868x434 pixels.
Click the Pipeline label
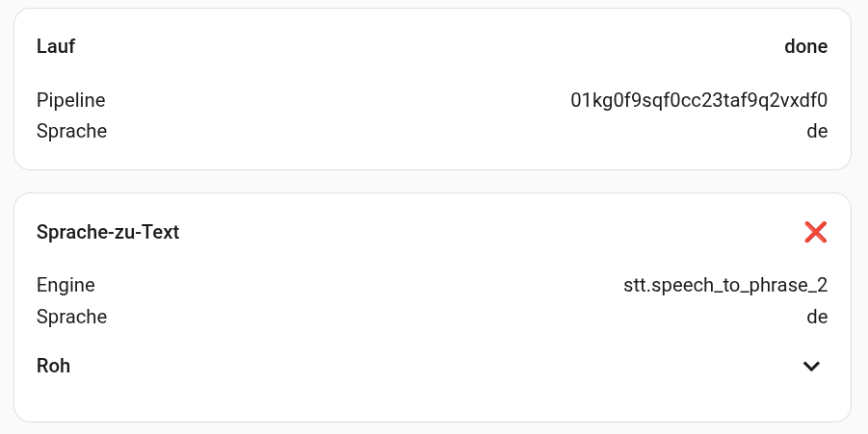[x=70, y=100]
